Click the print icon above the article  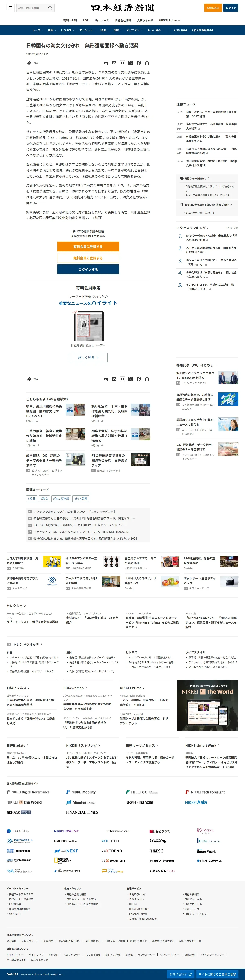[x=106, y=63]
